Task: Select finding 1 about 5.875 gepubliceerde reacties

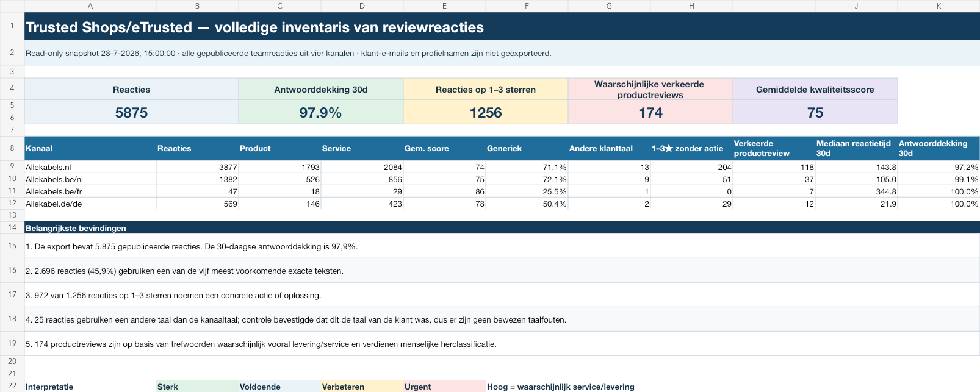Action: [502, 246]
